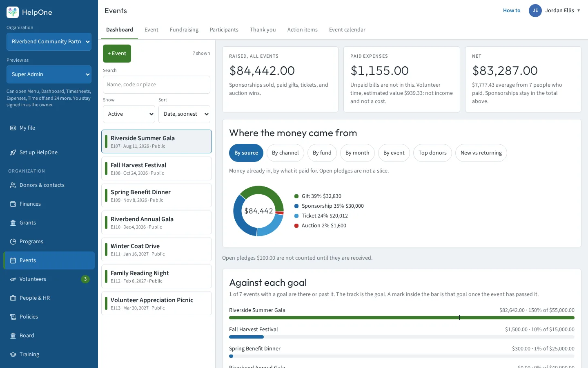Click the Programs pie chart icon
Image resolution: width=588 pixels, height=368 pixels.
(x=13, y=242)
